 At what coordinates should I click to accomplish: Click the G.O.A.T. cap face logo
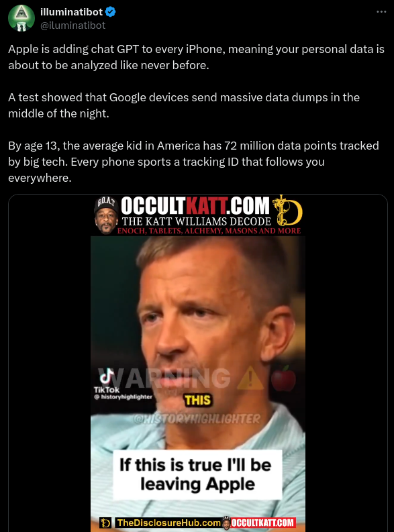(x=107, y=215)
